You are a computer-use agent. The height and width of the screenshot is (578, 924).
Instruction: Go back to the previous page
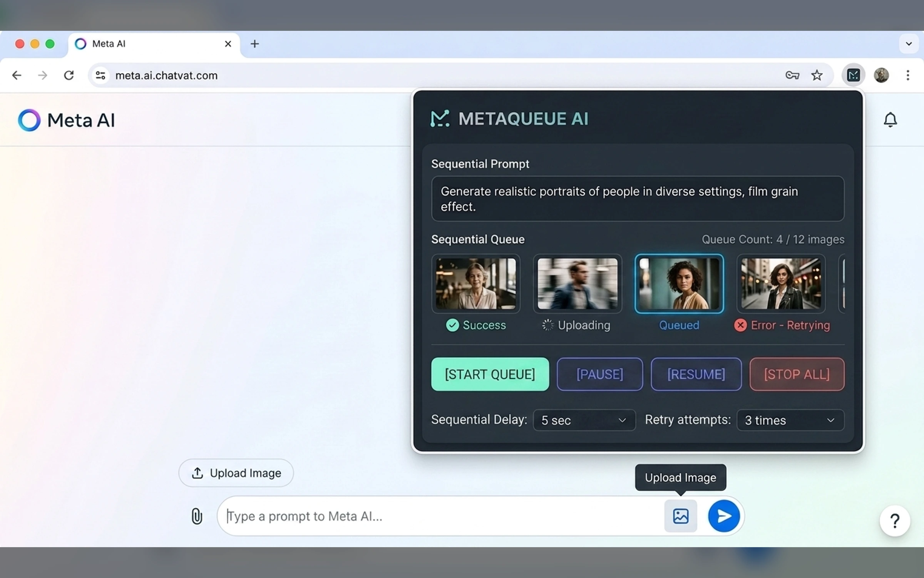(17, 75)
